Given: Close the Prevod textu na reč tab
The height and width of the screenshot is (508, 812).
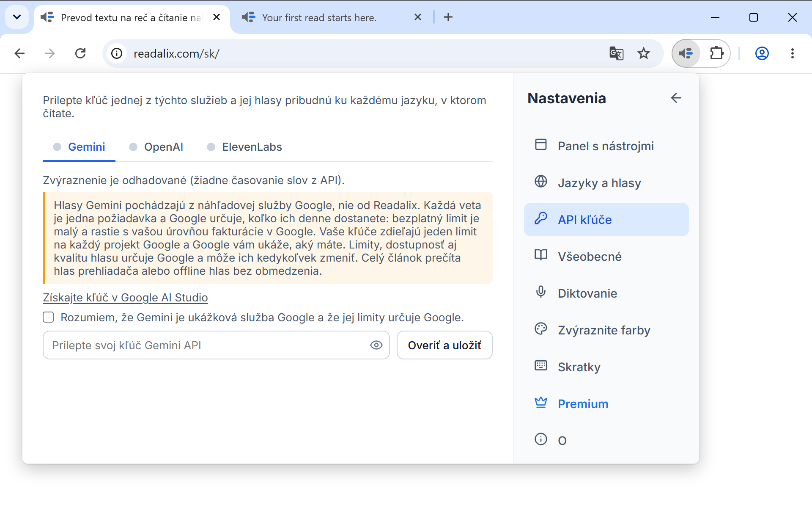Looking at the screenshot, I should (x=217, y=17).
